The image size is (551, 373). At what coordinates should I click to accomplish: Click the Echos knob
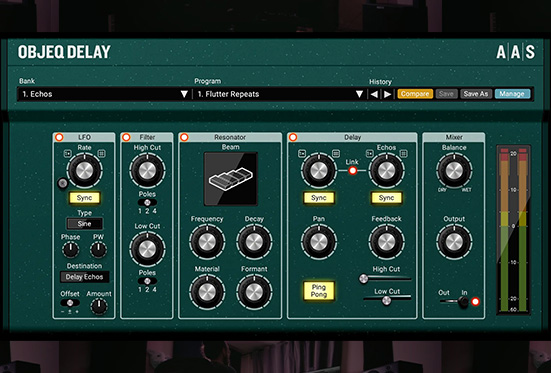[387, 171]
